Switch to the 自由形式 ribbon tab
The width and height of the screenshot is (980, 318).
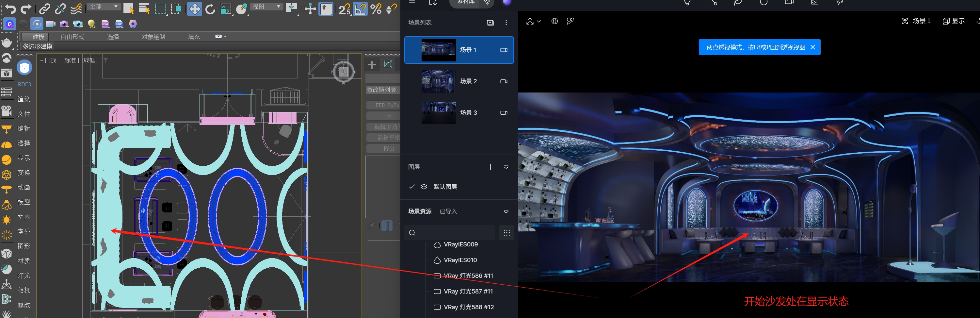point(73,37)
